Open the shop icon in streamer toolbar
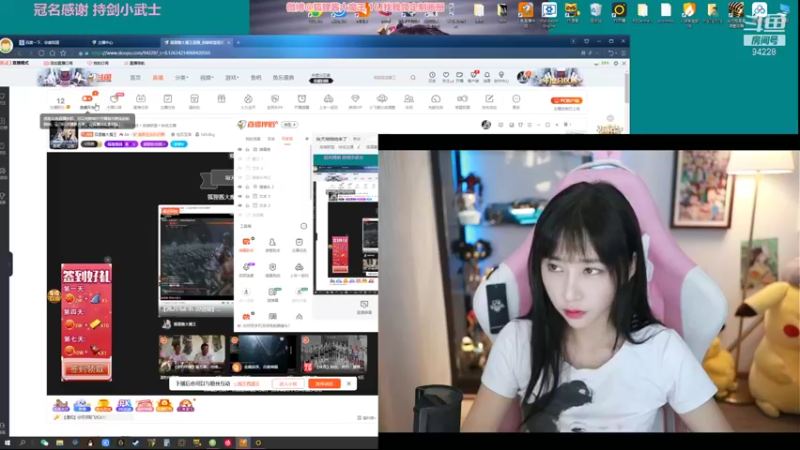 [x=194, y=98]
